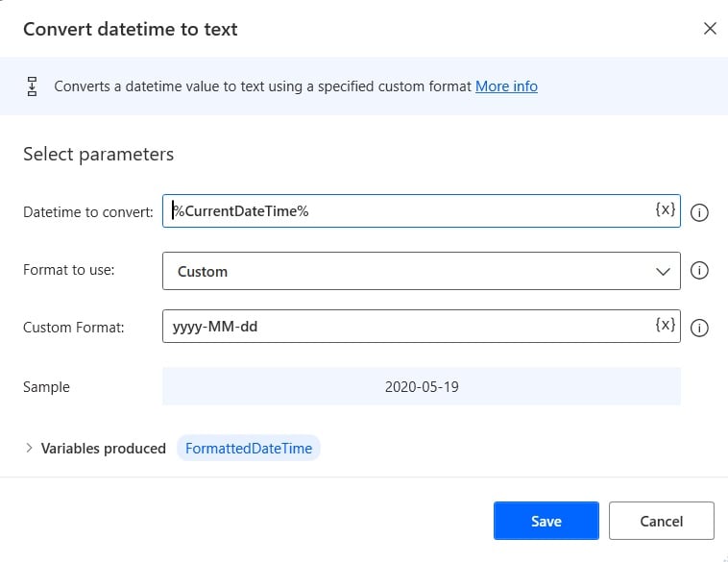
Task: Click the sample value 2020-05-19
Action: [x=422, y=387]
